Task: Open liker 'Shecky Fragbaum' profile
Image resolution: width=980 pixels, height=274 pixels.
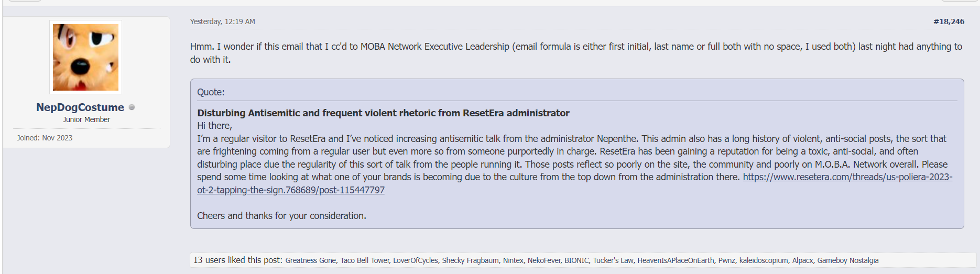Action: pos(471,260)
